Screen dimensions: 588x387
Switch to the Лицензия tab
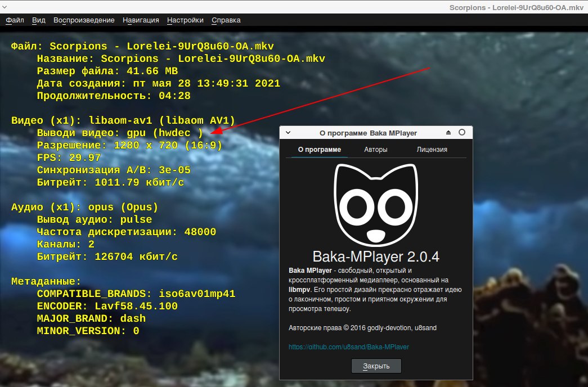(x=432, y=150)
